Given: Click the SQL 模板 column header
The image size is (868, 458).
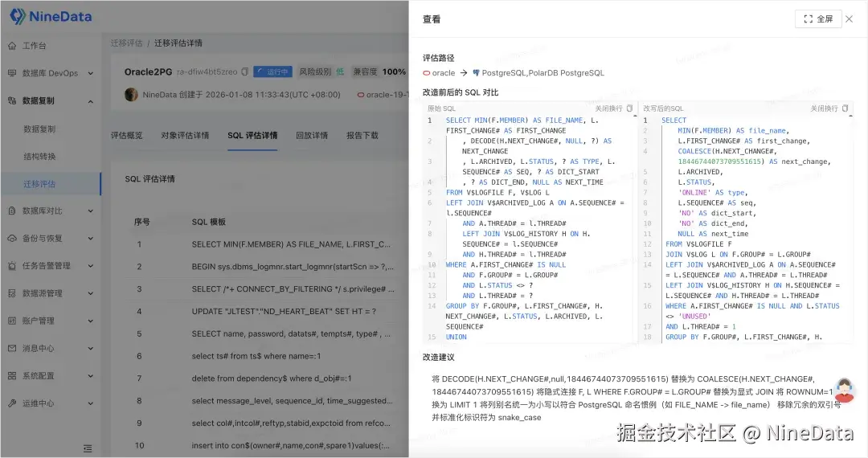Looking at the screenshot, I should click(x=208, y=222).
